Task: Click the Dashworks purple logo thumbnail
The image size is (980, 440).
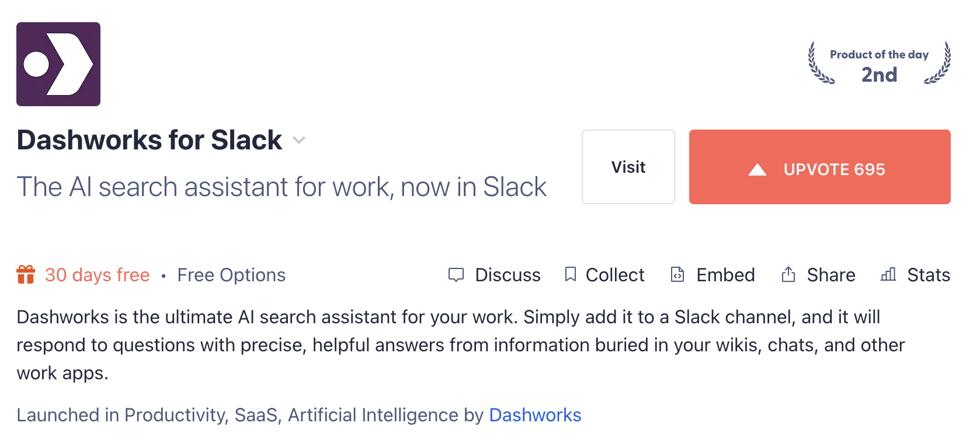Action: pos(58,64)
